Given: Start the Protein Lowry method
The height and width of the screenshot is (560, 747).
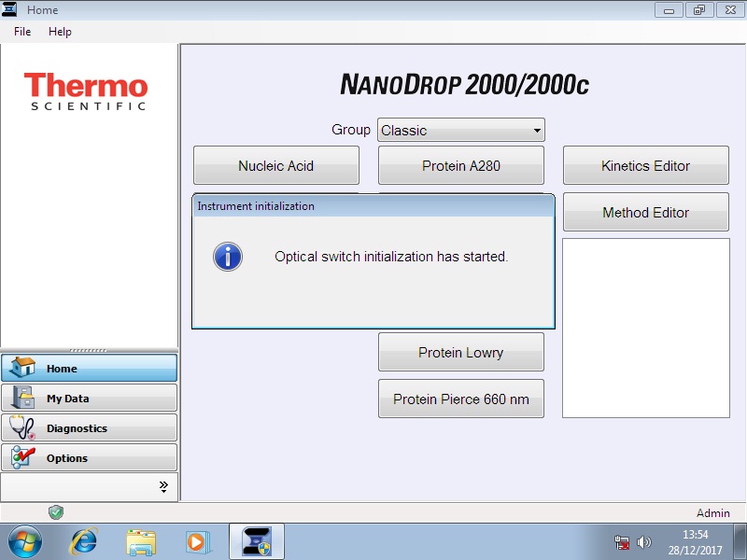Looking at the screenshot, I should pyautogui.click(x=460, y=352).
